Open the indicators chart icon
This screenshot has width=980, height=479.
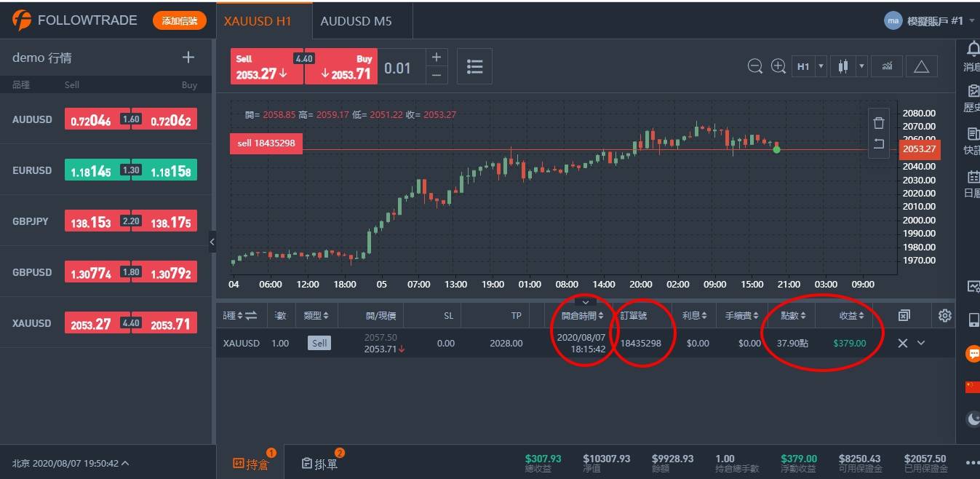pos(887,66)
